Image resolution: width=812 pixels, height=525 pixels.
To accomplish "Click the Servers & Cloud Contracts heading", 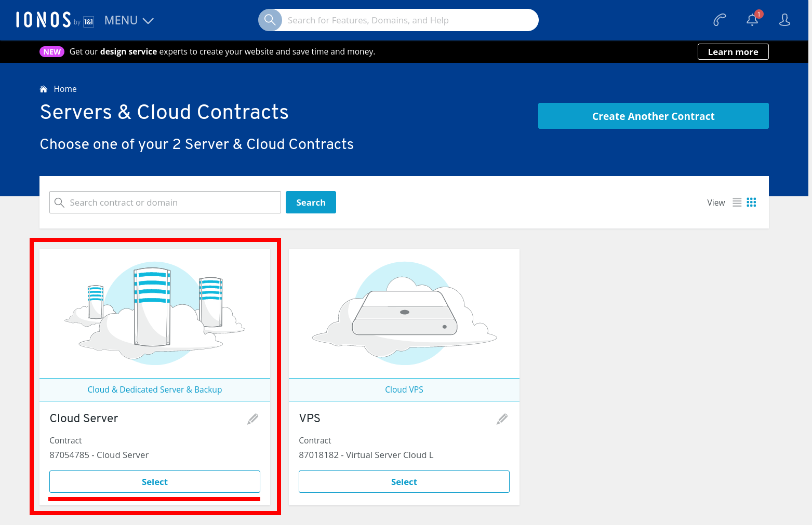I will tap(164, 112).
